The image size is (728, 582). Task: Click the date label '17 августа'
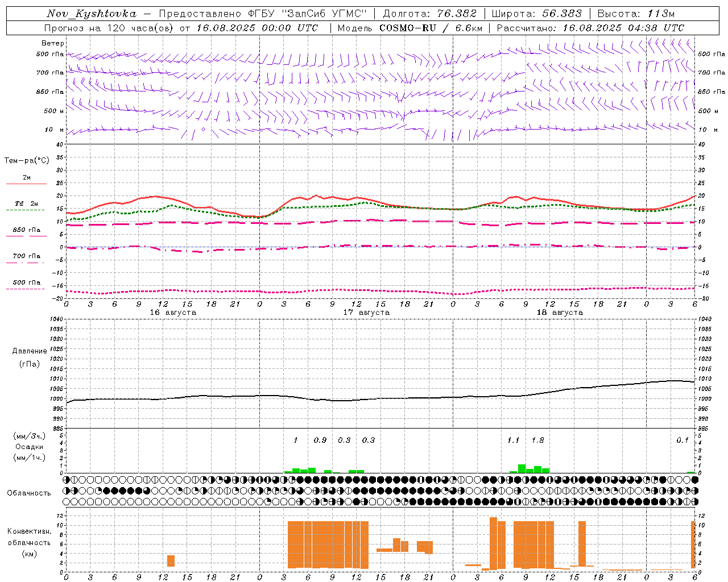pyautogui.click(x=366, y=313)
